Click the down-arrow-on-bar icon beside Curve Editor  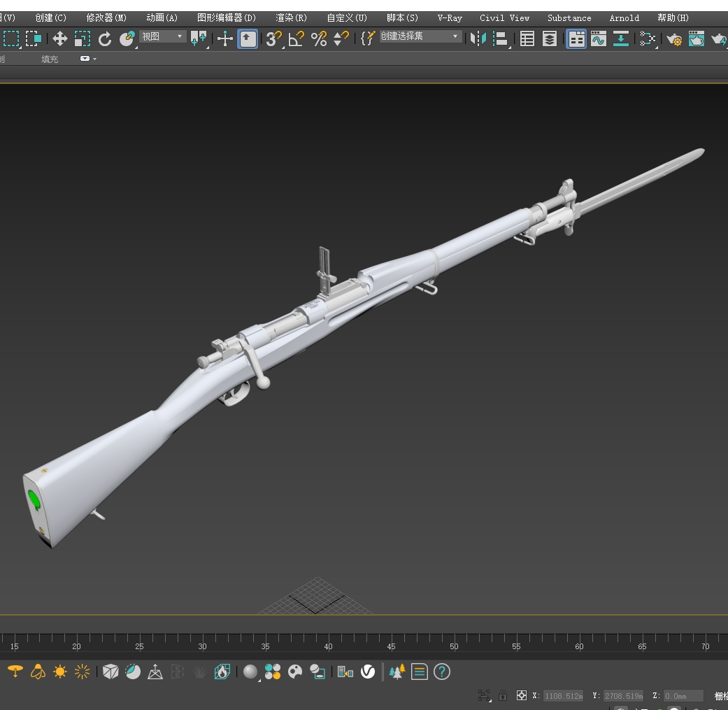tap(621, 38)
